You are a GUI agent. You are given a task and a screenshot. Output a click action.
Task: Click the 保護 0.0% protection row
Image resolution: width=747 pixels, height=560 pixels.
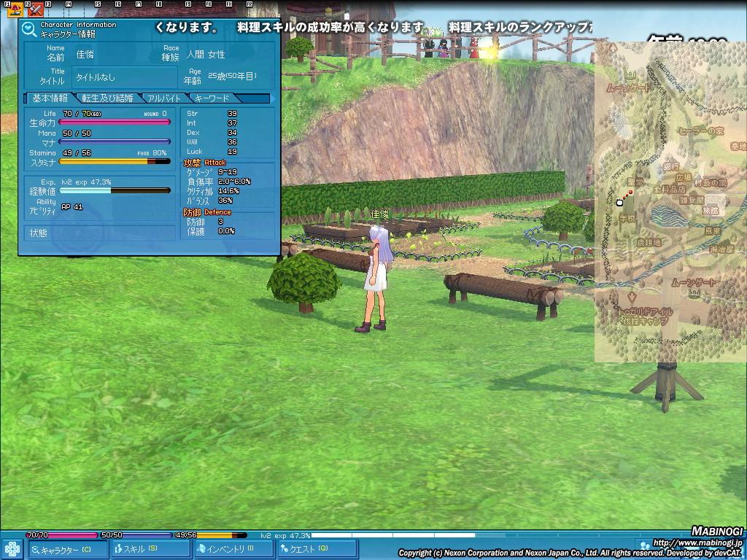click(x=211, y=231)
